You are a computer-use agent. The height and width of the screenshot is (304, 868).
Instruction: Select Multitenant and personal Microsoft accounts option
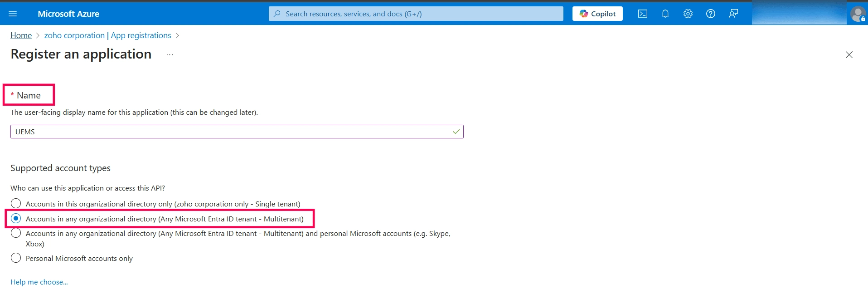(x=16, y=233)
